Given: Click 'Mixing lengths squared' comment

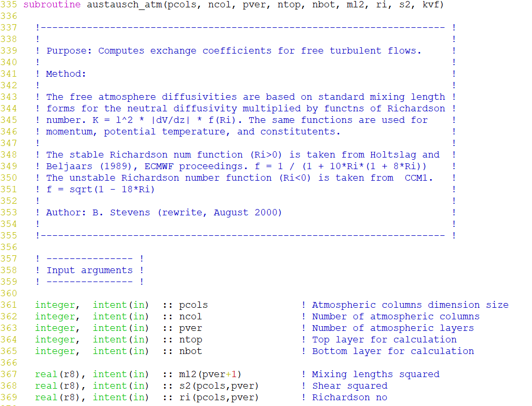Looking at the screenshot, I should (x=375, y=374).
